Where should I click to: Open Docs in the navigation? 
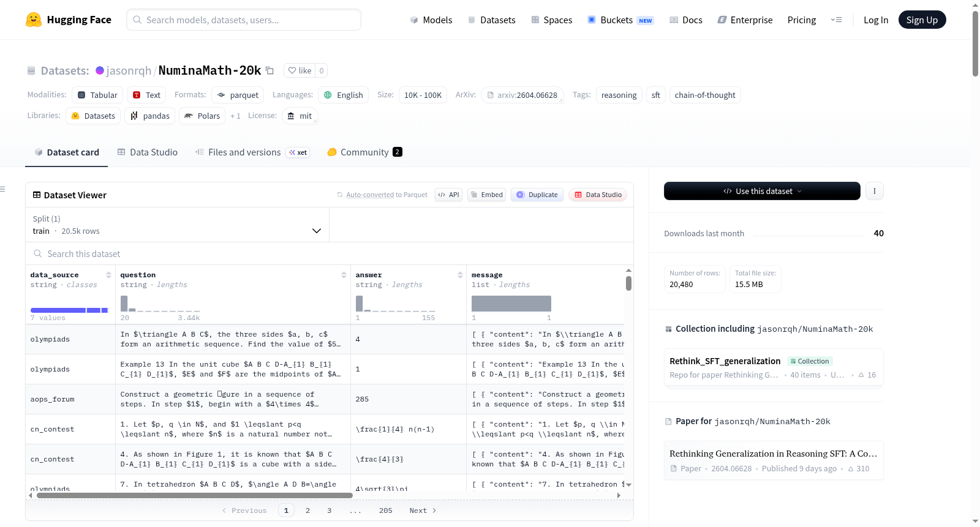click(x=686, y=20)
